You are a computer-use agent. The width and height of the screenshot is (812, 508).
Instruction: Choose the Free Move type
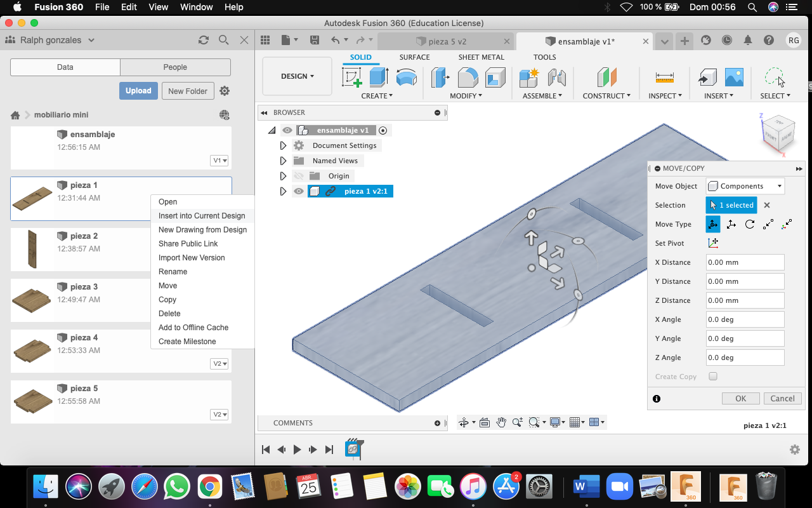tap(713, 224)
